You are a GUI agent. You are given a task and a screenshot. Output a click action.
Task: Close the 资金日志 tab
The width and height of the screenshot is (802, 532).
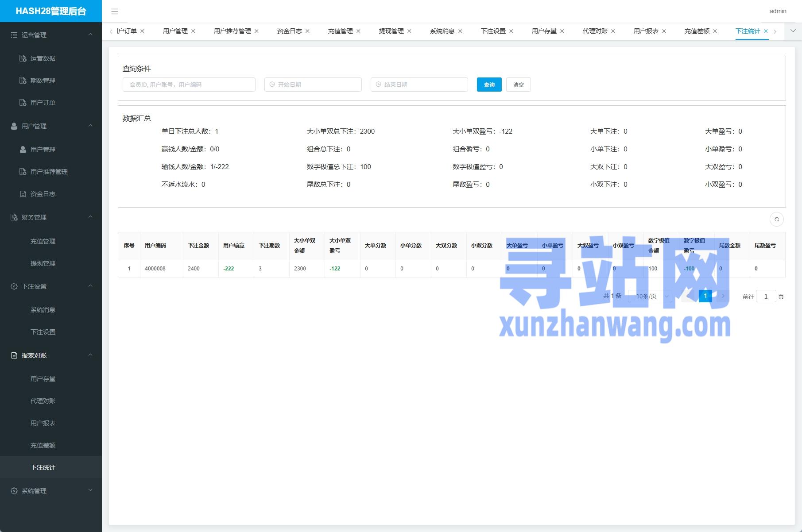(x=307, y=31)
